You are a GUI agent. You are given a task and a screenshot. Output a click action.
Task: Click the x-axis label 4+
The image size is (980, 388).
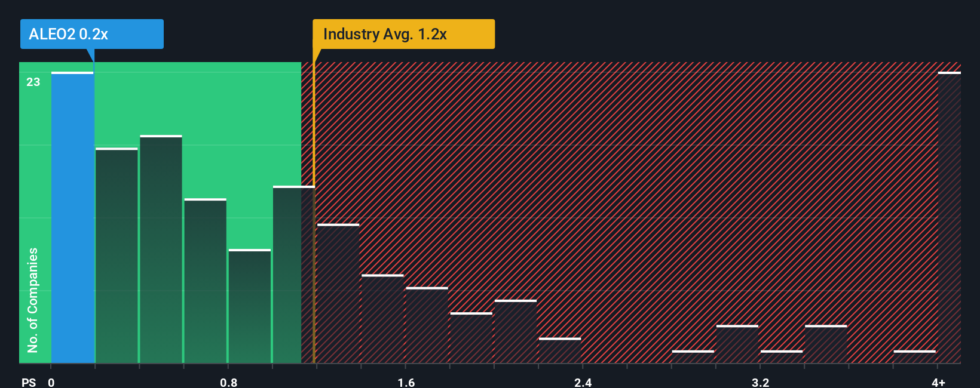[x=938, y=383]
